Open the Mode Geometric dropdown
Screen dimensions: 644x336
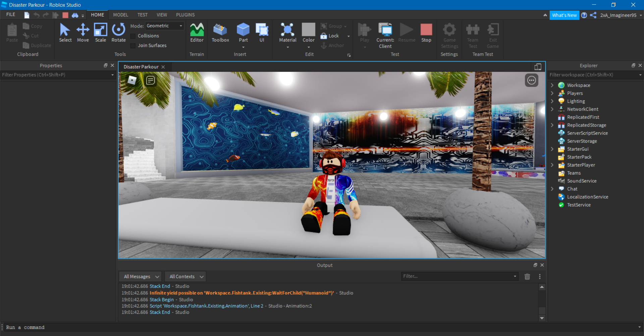[165, 26]
